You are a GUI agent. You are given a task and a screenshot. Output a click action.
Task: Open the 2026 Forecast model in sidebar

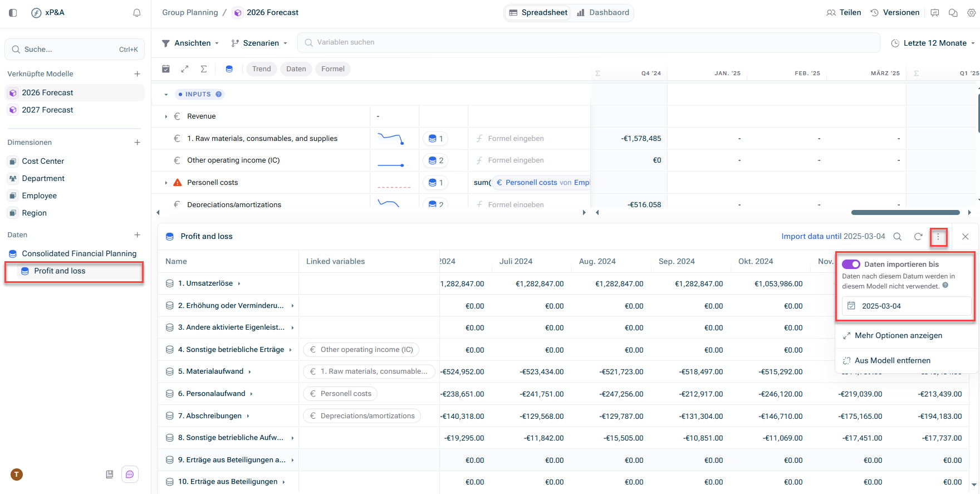(75, 93)
